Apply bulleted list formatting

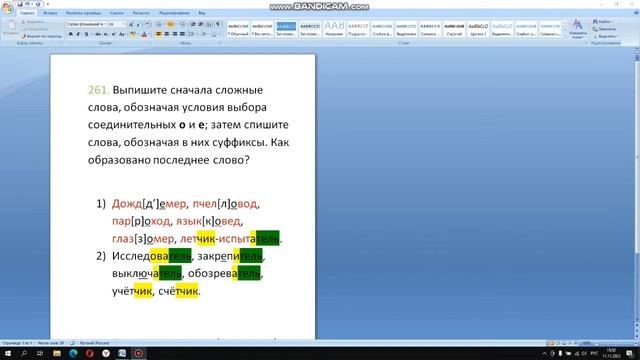159,24
